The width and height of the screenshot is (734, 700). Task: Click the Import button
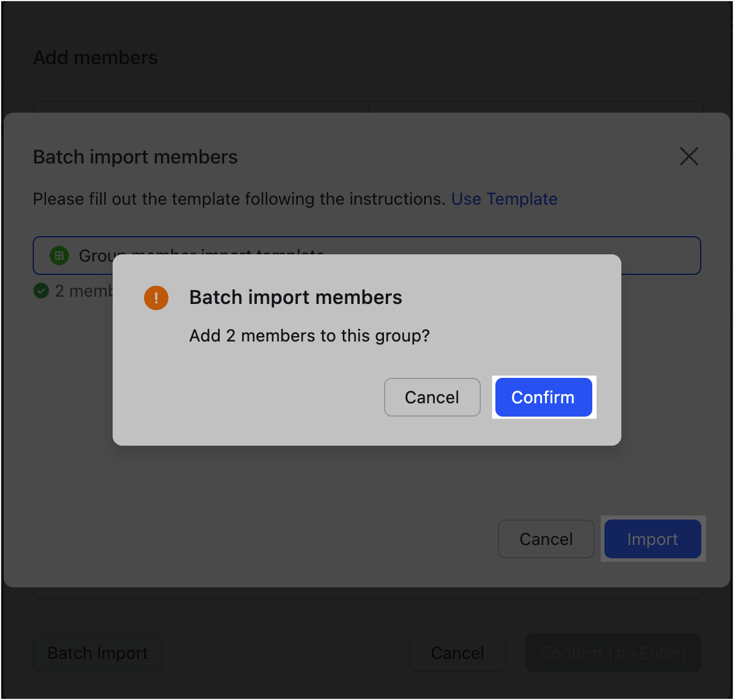point(653,539)
